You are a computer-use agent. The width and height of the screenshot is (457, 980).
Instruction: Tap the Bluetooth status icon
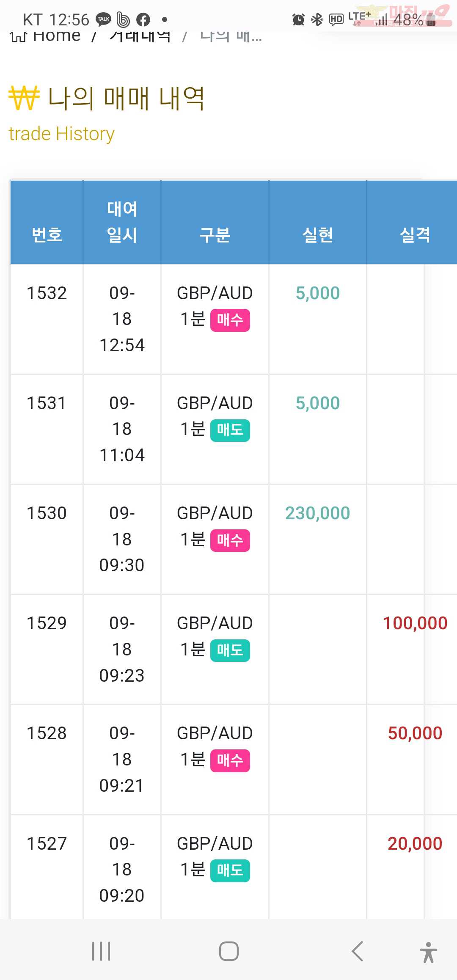(317, 19)
